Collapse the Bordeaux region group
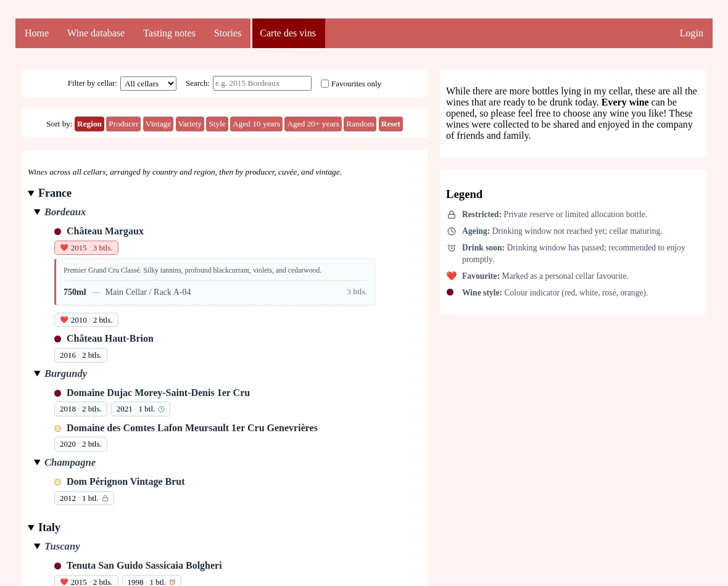Viewport: 728px width, 586px height. tap(37, 212)
